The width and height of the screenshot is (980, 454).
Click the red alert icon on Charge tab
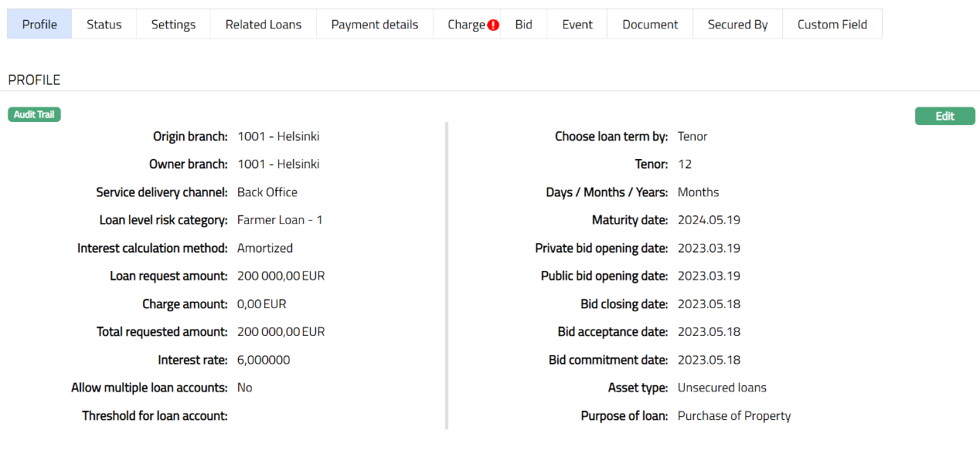tap(493, 25)
